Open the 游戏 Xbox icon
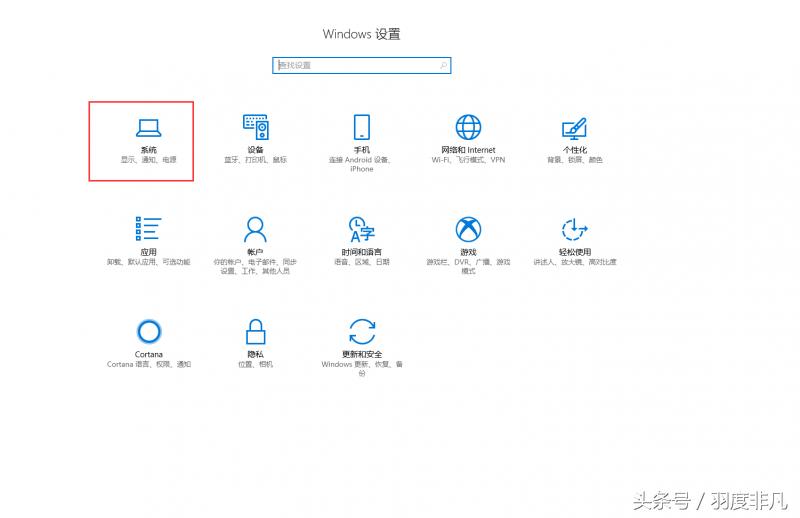The image size is (800, 518). pos(468,229)
